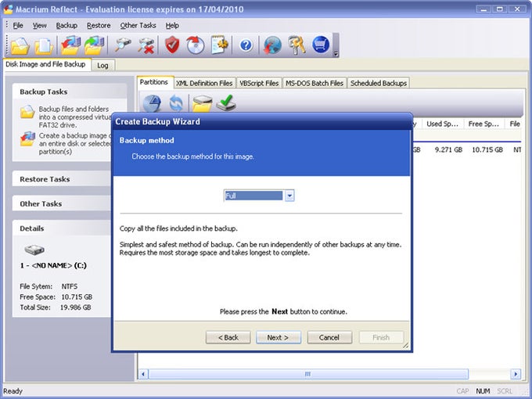Cancel the Create Backup Wizard
The image size is (532, 399).
click(x=329, y=337)
